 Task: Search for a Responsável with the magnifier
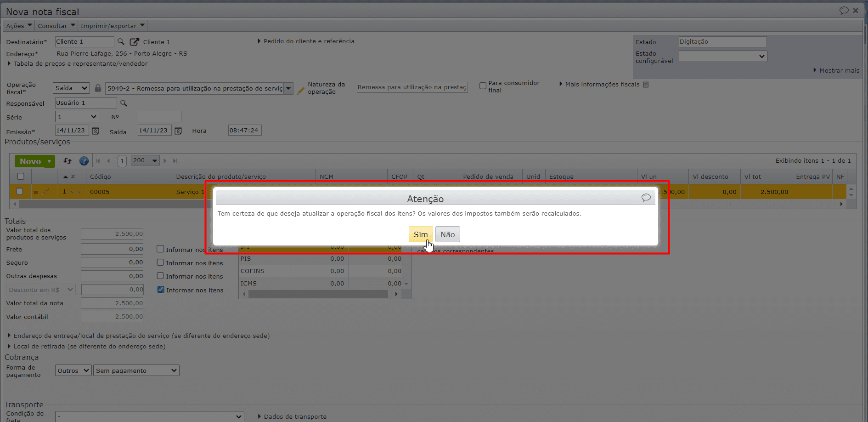124,103
